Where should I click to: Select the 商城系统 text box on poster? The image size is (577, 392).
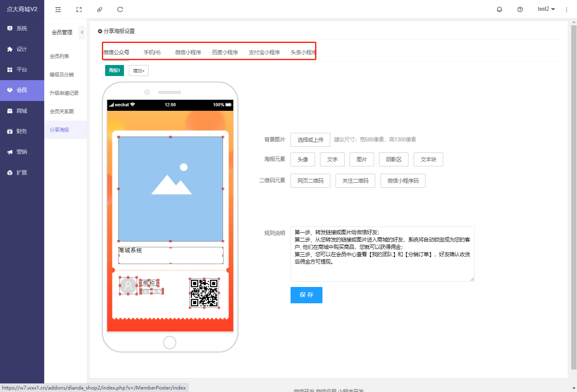(171, 255)
